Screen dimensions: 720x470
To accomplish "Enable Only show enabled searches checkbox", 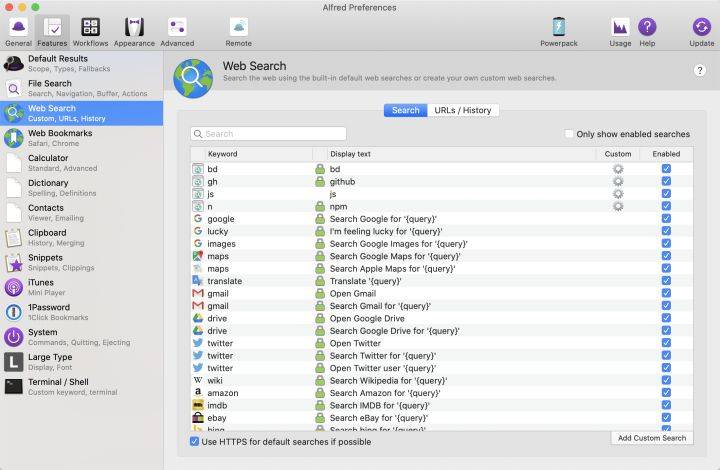I will point(569,134).
